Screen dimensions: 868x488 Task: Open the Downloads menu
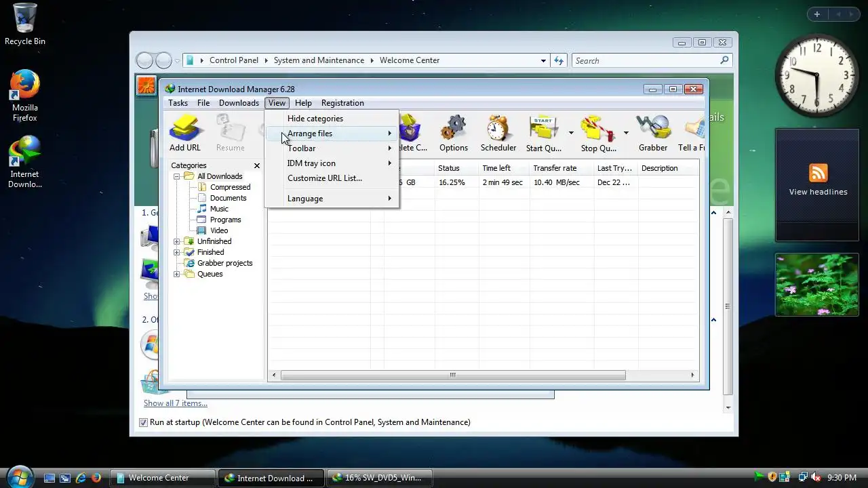pos(239,103)
